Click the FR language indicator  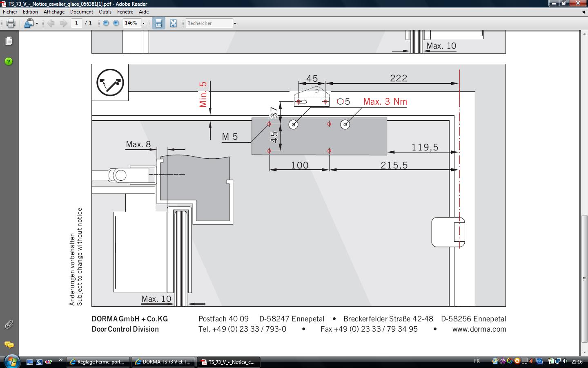pyautogui.click(x=477, y=361)
